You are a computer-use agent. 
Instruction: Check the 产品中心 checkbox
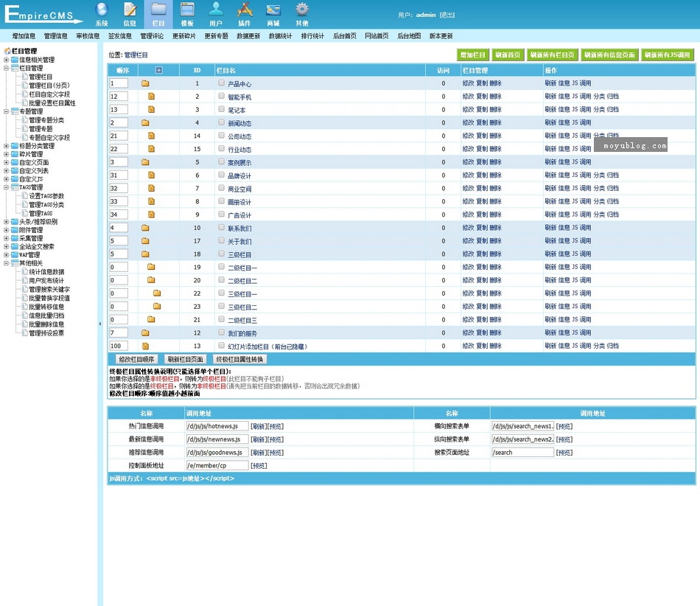pyautogui.click(x=222, y=83)
